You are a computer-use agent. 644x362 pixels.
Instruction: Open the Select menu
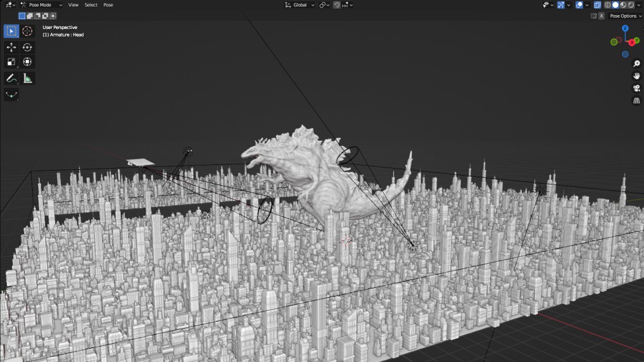point(91,5)
